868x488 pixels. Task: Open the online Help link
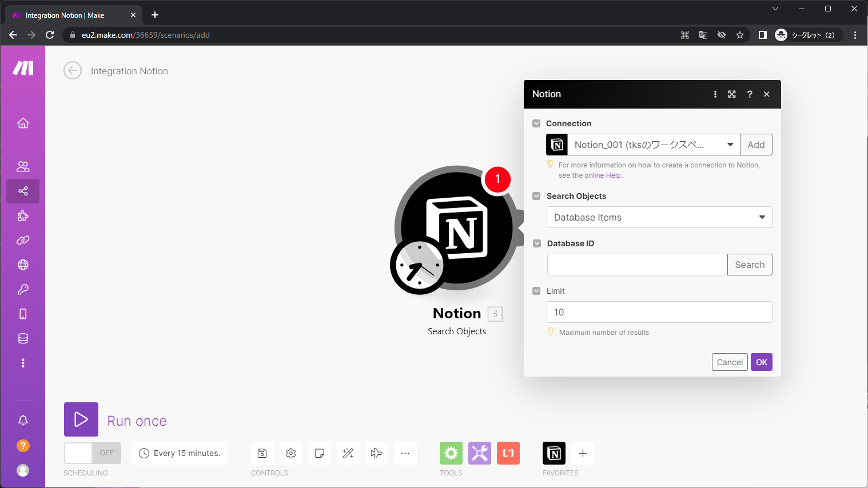click(603, 175)
